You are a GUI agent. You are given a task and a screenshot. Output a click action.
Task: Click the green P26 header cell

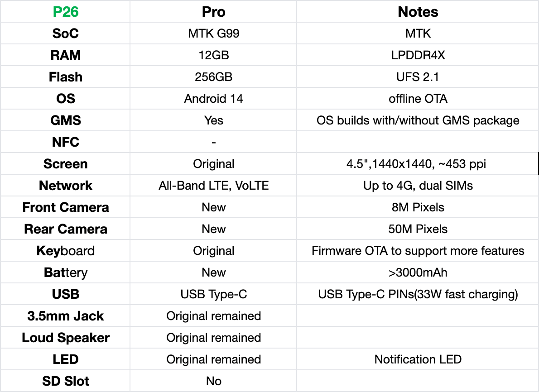point(66,12)
